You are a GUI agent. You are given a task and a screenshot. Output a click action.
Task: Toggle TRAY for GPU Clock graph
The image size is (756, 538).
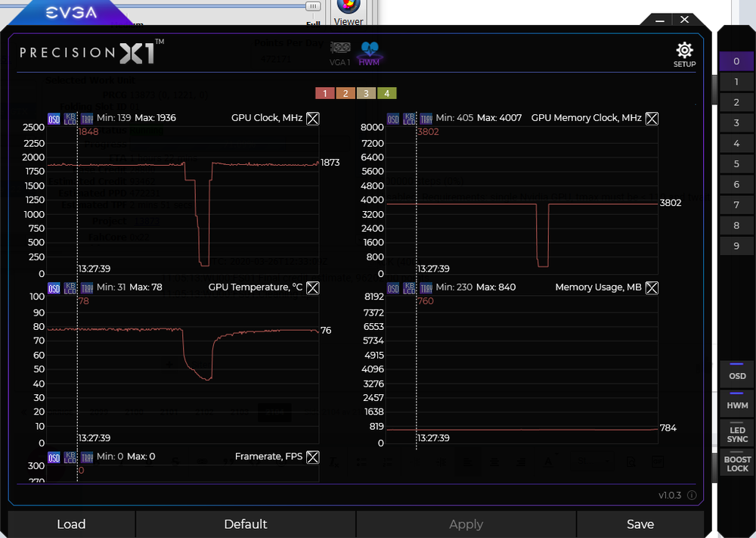pyautogui.click(x=87, y=119)
